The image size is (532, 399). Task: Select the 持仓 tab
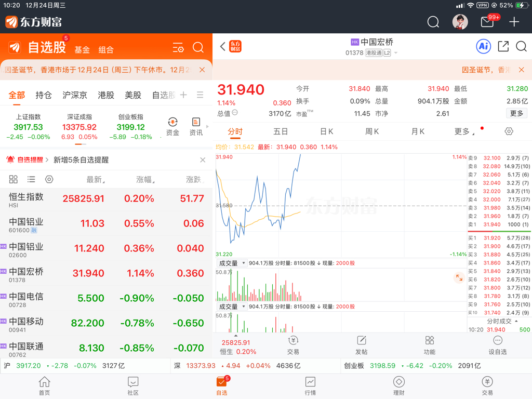[44, 96]
